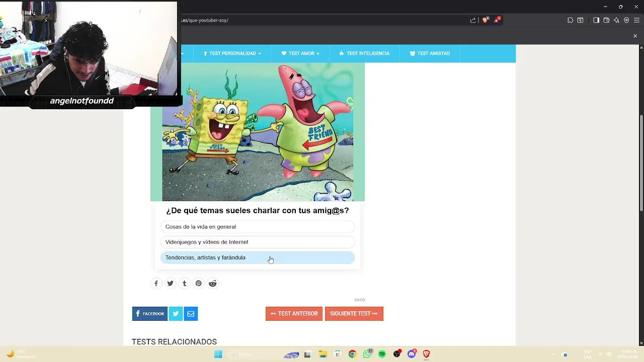Open OBS Studio from taskbar
Image resolution: width=644 pixels, height=362 pixels.
click(397, 354)
